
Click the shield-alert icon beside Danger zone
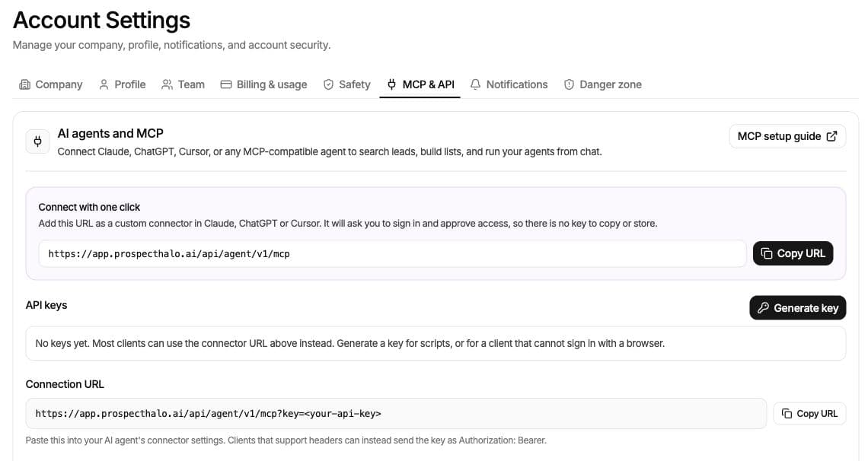(569, 84)
